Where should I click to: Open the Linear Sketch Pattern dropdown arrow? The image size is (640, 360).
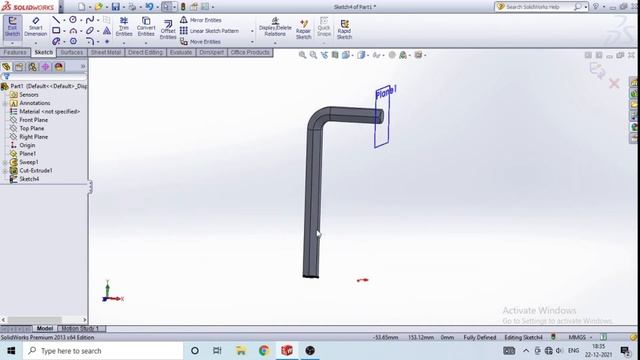tap(252, 31)
